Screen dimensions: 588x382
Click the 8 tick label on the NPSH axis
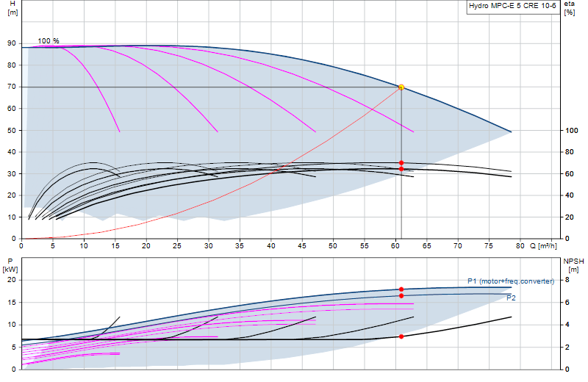point(567,280)
